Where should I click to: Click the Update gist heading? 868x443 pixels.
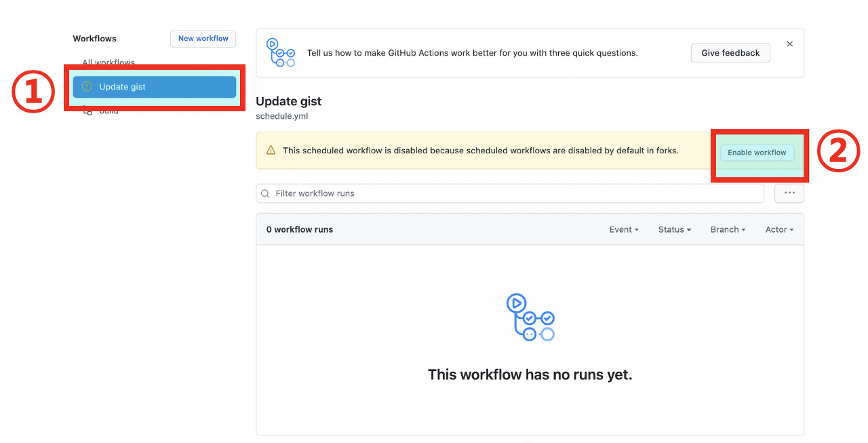coord(289,101)
